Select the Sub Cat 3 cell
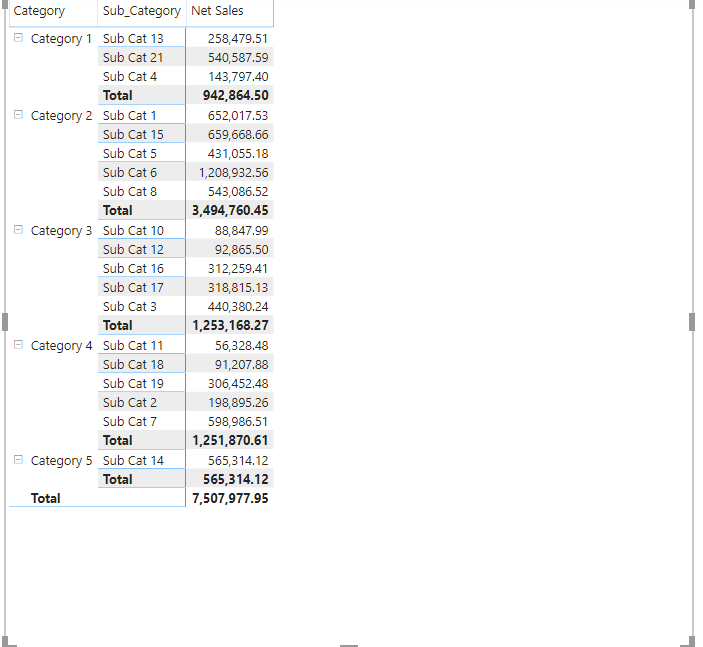703x647 pixels. 141,307
